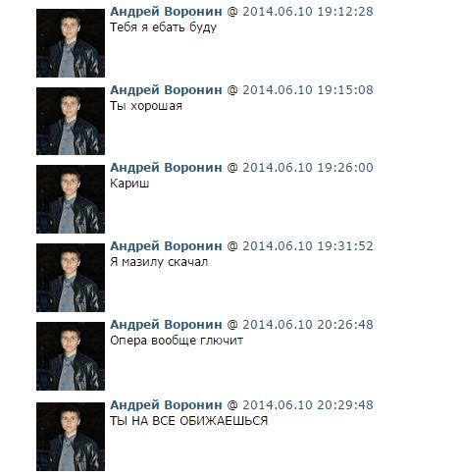This screenshot has width=460, height=476.
Task: Click Андрей Воронин name above 'Кариш'
Action: pyautogui.click(x=166, y=168)
